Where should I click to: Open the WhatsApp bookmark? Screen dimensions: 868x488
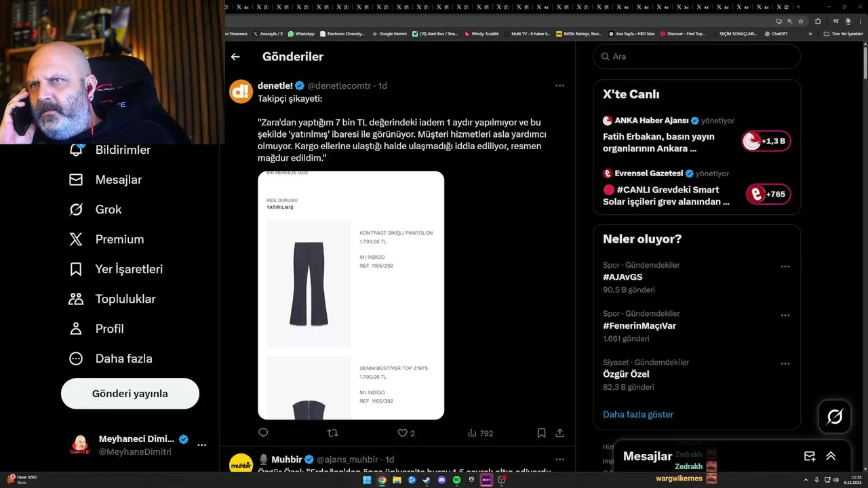pyautogui.click(x=301, y=33)
